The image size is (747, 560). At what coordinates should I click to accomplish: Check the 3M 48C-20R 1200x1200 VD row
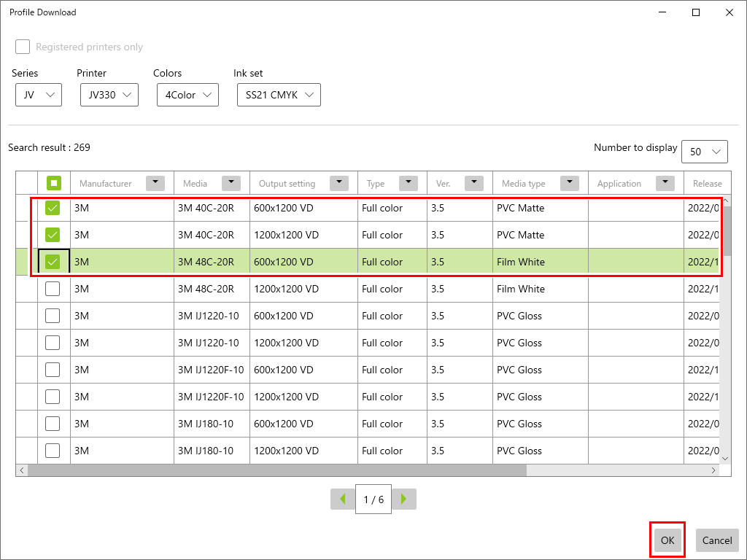(x=53, y=289)
